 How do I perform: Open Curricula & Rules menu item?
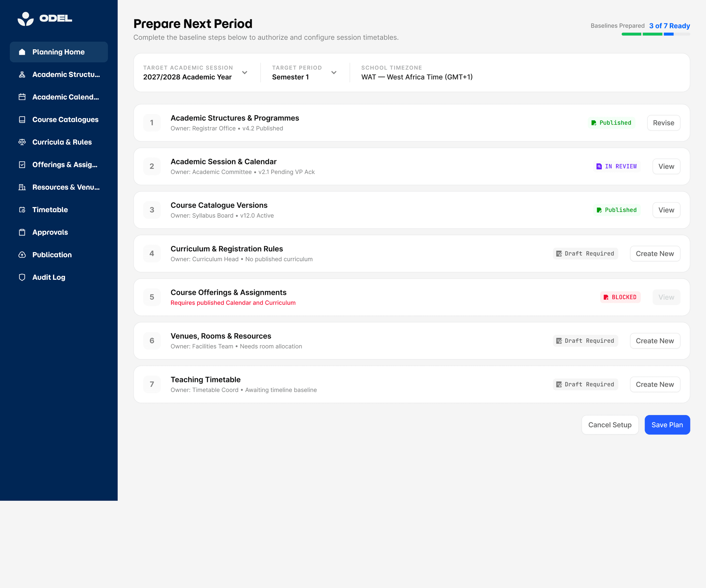59,142
